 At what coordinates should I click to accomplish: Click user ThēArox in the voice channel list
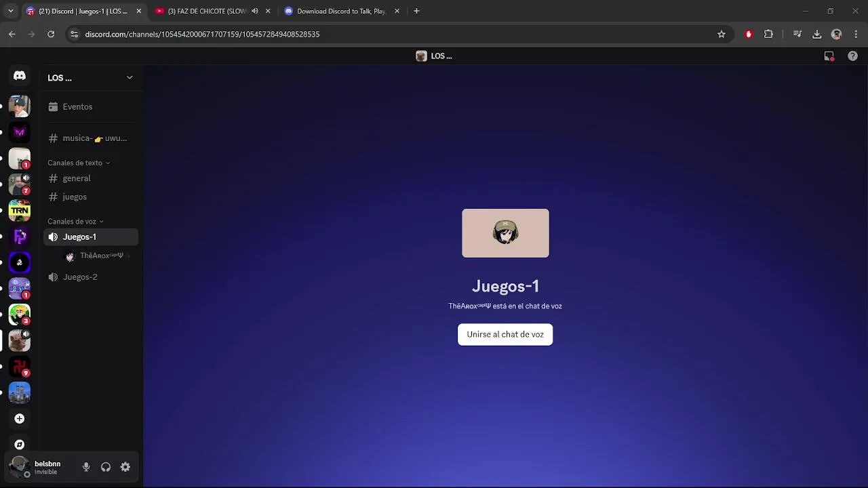(x=98, y=256)
